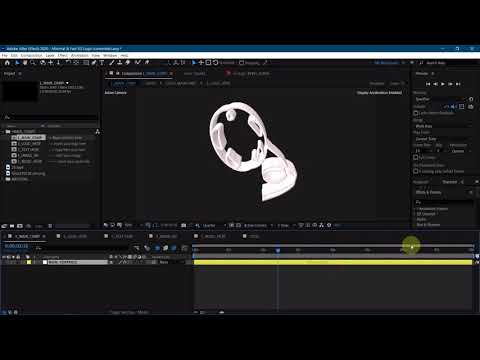Select the Zoom magnifier tool
The width and height of the screenshot is (480, 360).
[x=32, y=63]
